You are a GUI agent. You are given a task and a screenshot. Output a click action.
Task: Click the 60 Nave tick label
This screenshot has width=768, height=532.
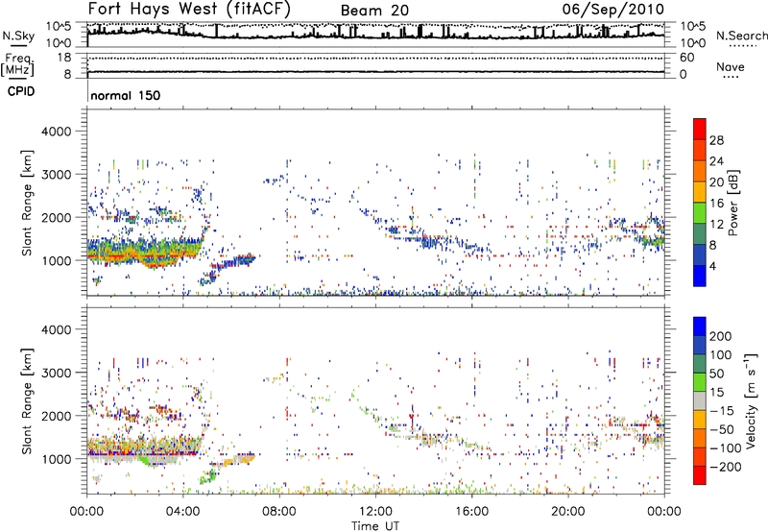point(687,58)
